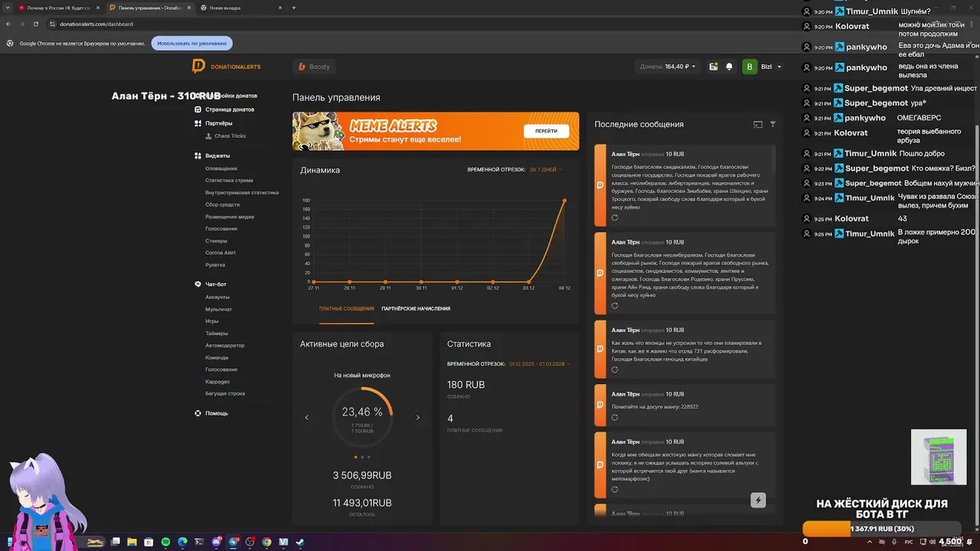Screen dimensions: 980x551
Task: Open the popup window icon for Последние сообщения
Action: [758, 124]
